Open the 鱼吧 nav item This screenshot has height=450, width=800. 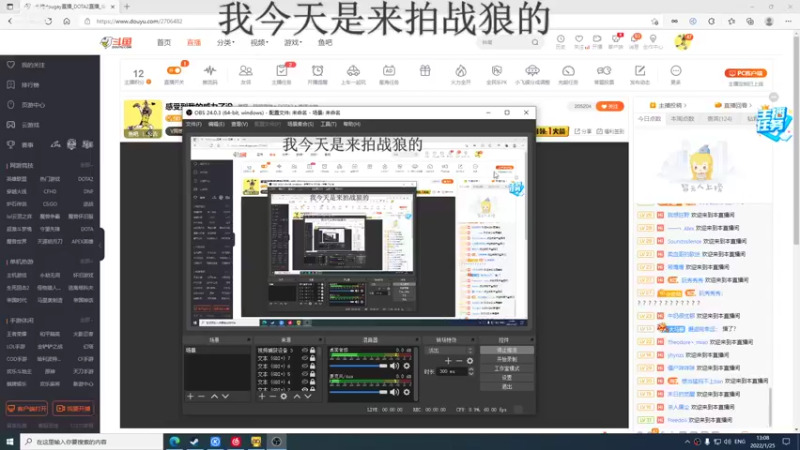pos(325,42)
